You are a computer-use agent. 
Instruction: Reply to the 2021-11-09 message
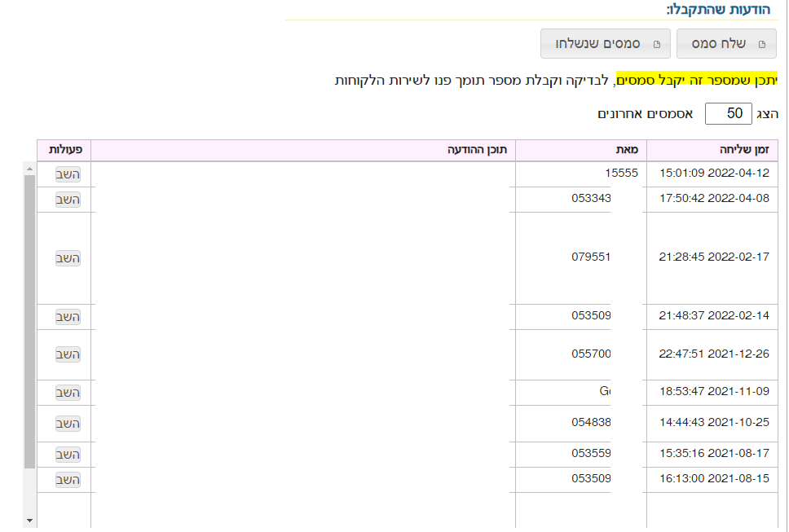coord(68,393)
